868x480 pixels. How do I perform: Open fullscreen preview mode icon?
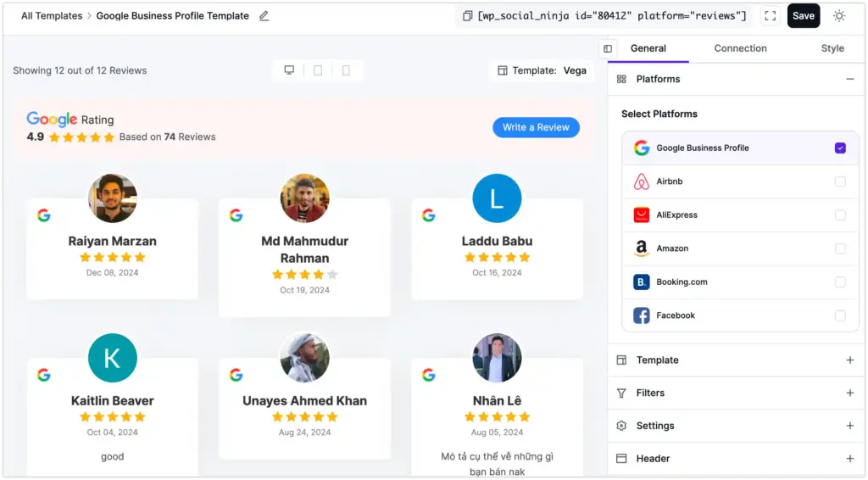click(770, 16)
